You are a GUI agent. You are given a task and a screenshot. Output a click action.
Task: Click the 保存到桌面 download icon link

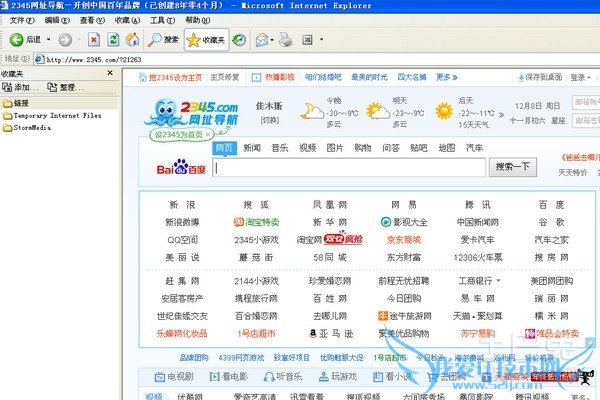(540, 77)
